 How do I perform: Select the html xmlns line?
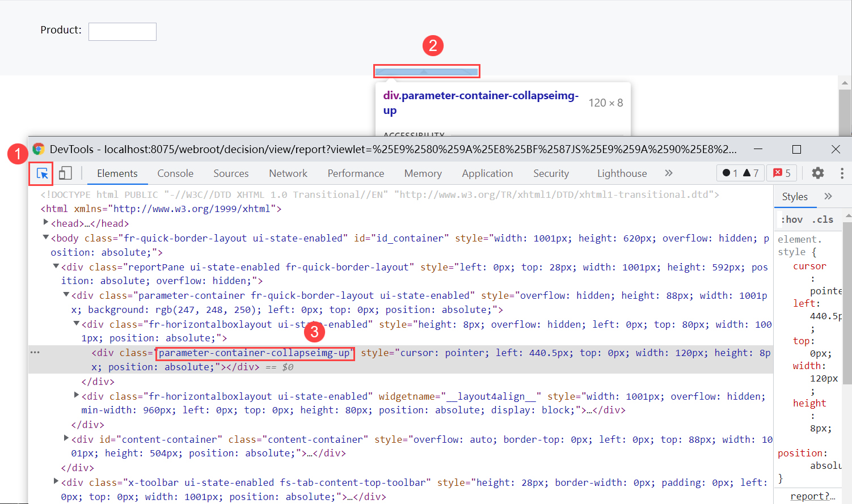coord(161,209)
